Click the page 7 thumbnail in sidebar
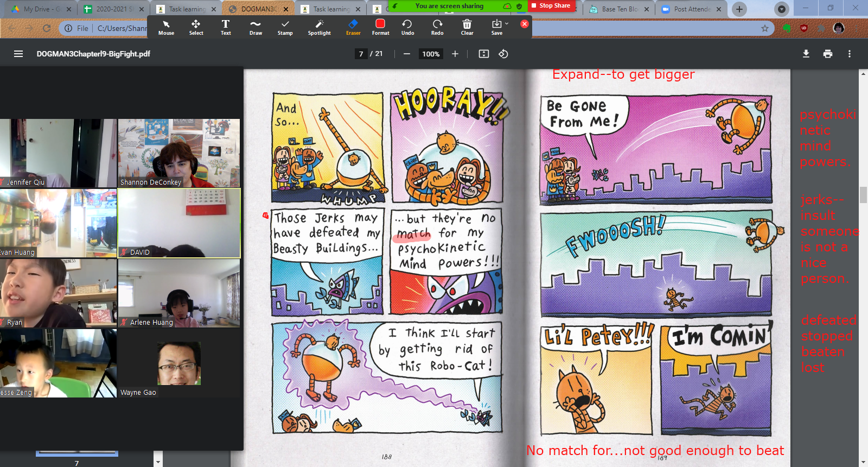Screen dimensions: 868x467 point(76,454)
